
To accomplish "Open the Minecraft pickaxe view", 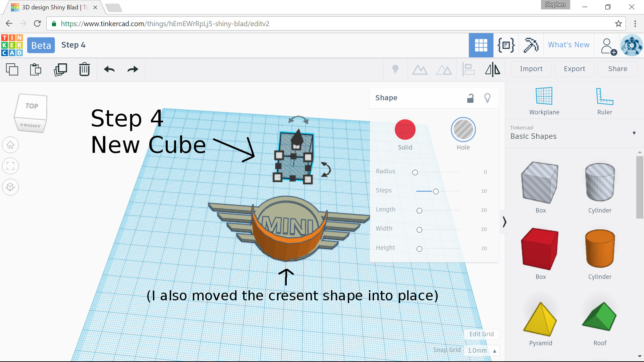I will (x=531, y=45).
